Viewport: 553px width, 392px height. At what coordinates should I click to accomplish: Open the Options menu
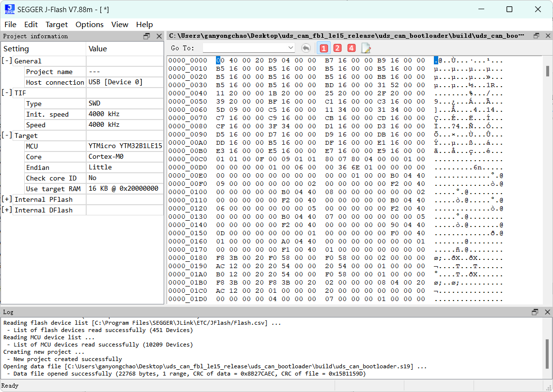[x=90, y=24]
